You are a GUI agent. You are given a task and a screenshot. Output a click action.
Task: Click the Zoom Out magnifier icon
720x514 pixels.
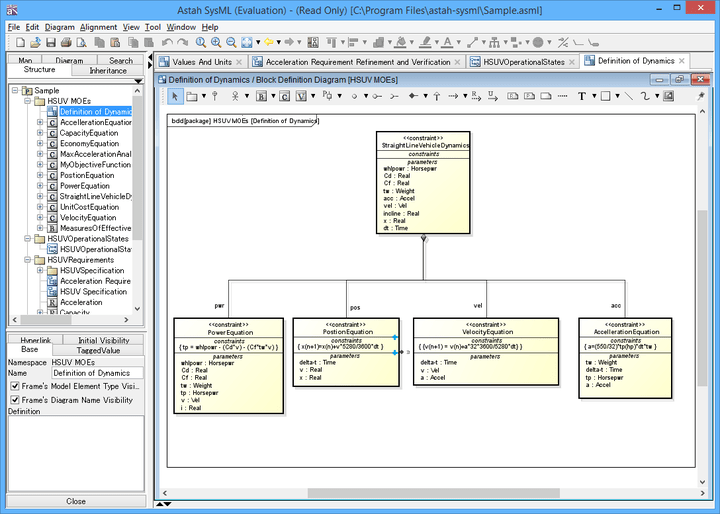pyautogui.click(x=231, y=43)
